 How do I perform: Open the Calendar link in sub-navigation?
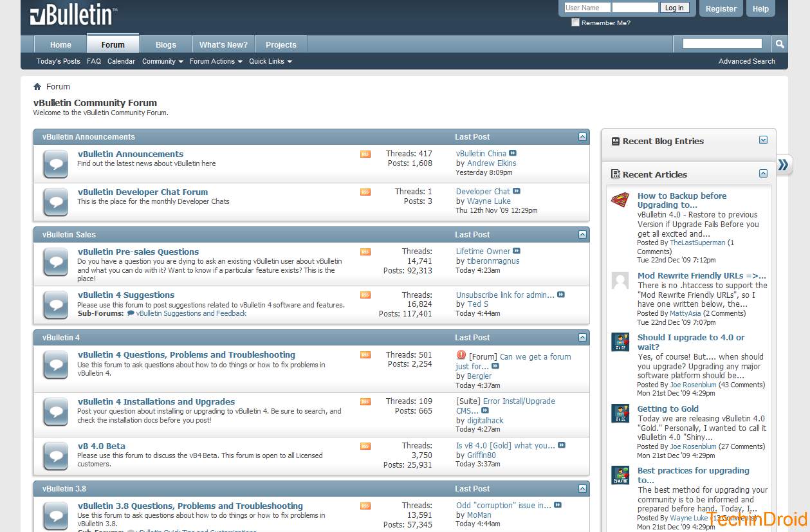pyautogui.click(x=121, y=62)
